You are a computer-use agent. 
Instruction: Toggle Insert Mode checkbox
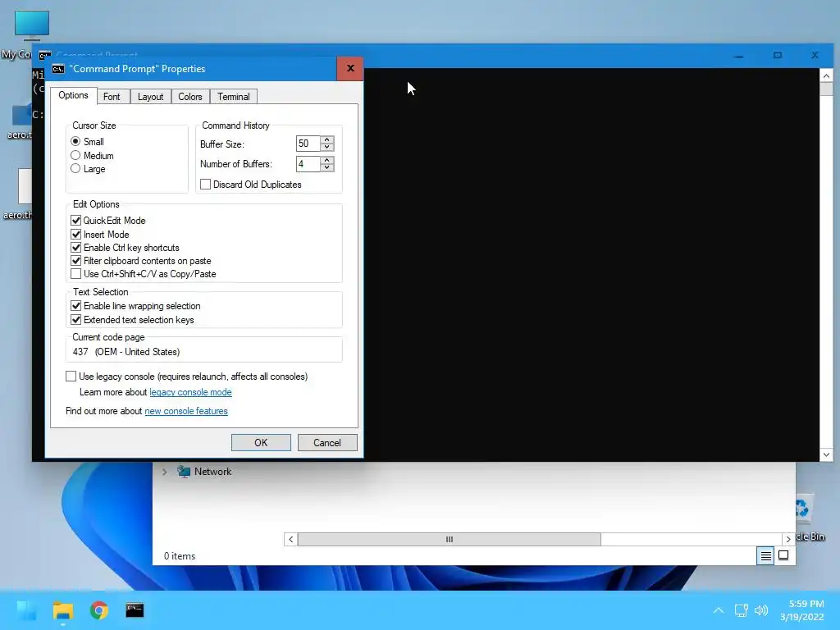tap(76, 234)
